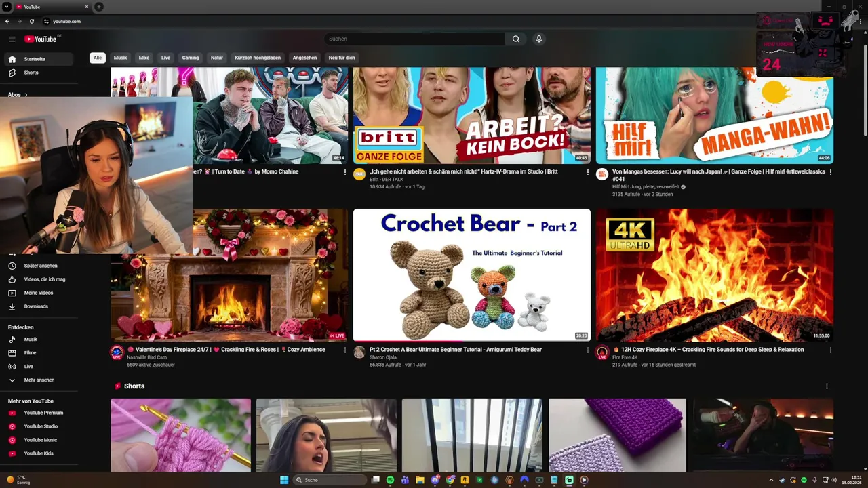Open the Sharon Ojala channel avatar
This screenshot has width=868, height=488.
click(x=359, y=352)
